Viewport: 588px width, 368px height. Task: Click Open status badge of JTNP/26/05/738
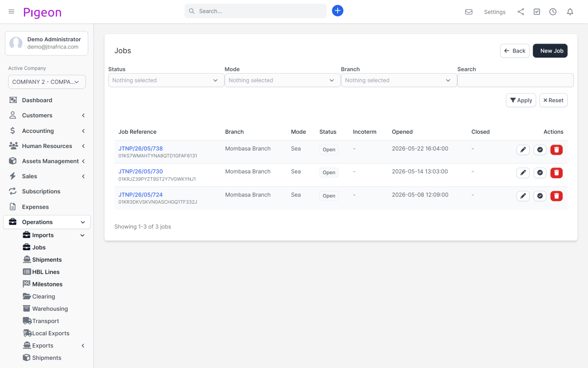point(329,150)
